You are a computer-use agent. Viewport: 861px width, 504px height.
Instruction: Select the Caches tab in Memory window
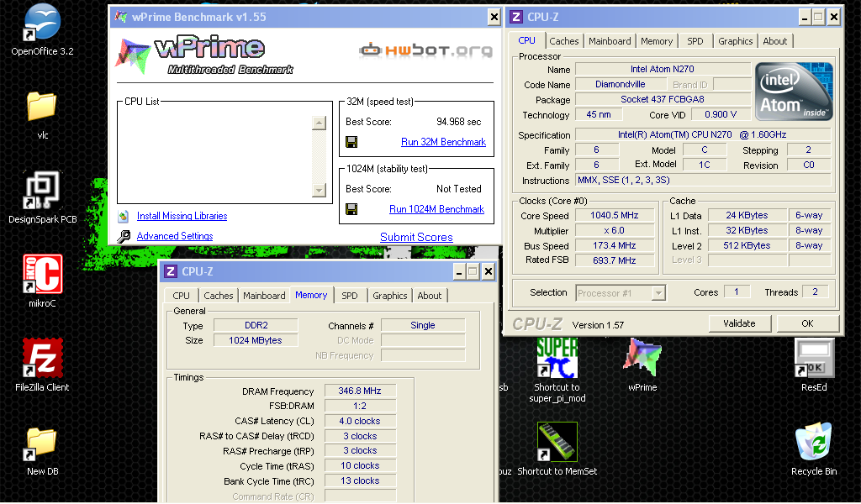[x=219, y=296]
